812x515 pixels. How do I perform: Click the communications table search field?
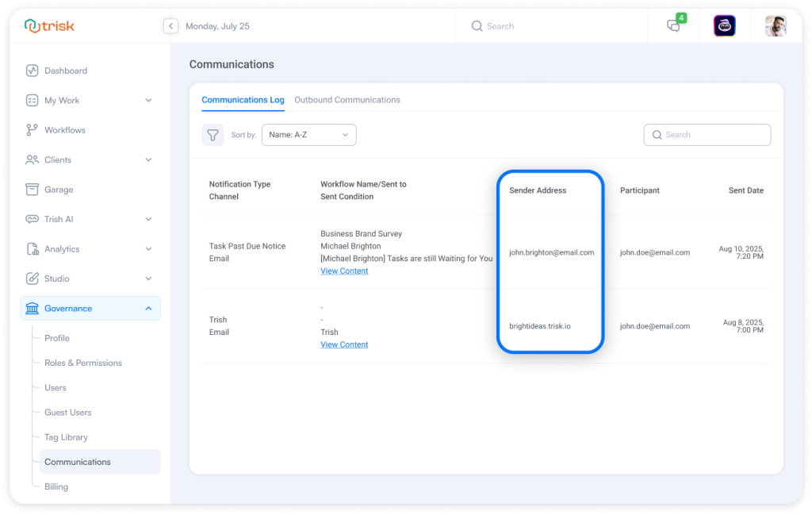tap(707, 135)
